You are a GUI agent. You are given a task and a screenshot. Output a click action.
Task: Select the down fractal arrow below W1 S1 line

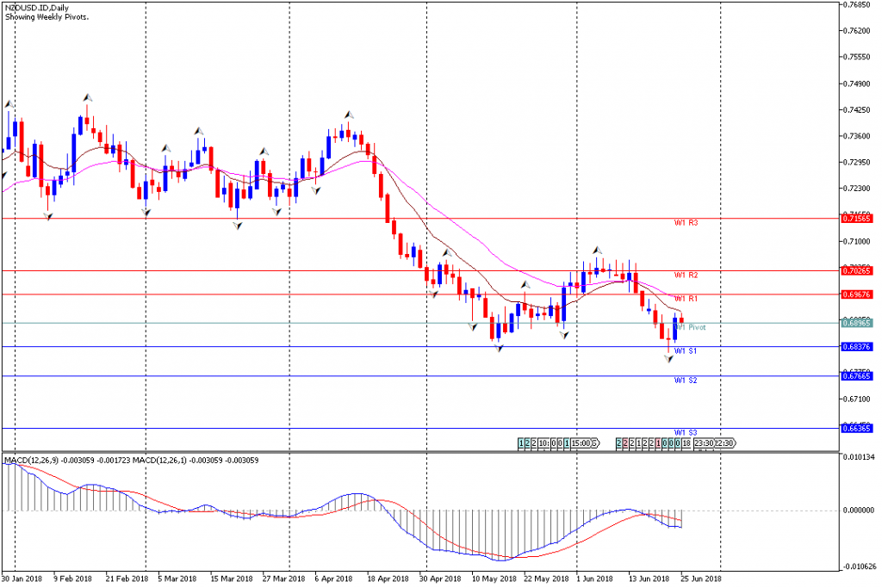coord(668,357)
